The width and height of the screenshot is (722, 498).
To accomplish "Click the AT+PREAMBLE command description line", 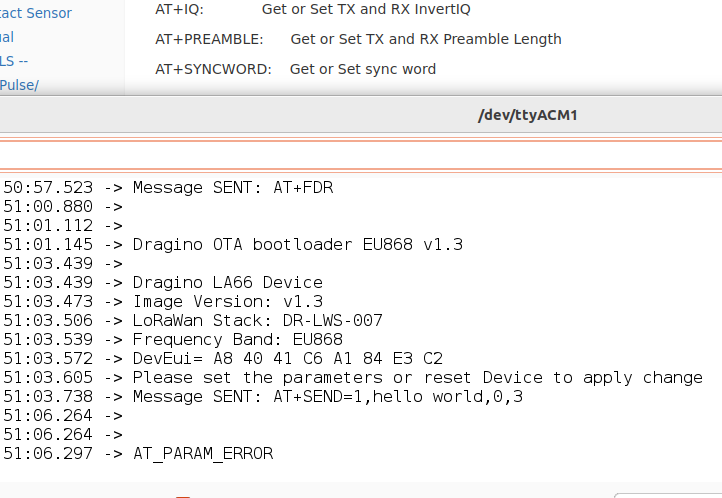I will click(x=358, y=39).
